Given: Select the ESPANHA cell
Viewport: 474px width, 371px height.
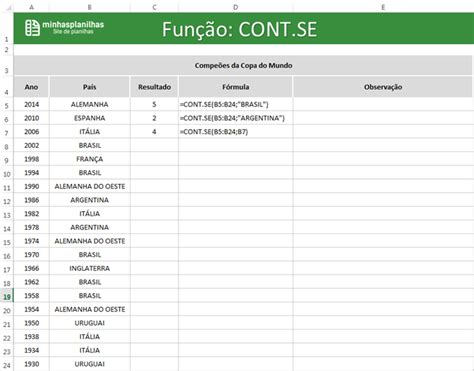Looking at the screenshot, I should pyautogui.click(x=89, y=118).
